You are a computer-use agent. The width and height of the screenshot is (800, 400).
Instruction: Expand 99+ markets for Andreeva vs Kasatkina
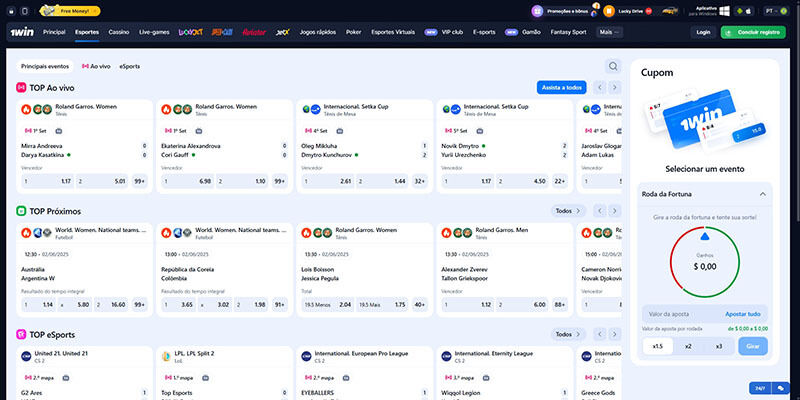tap(139, 182)
